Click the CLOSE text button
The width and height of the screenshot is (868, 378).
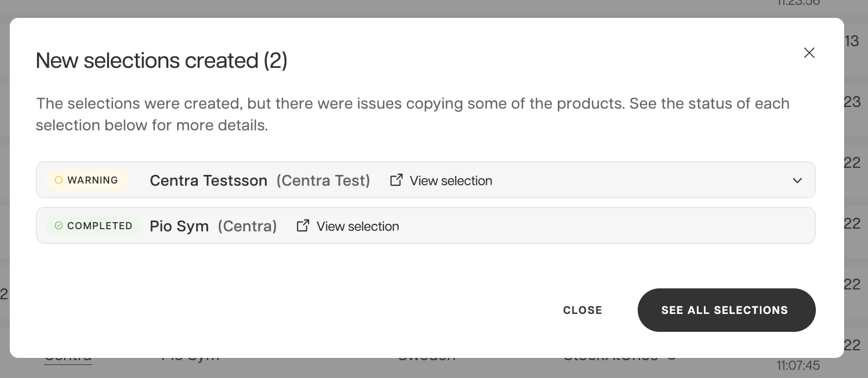point(582,310)
